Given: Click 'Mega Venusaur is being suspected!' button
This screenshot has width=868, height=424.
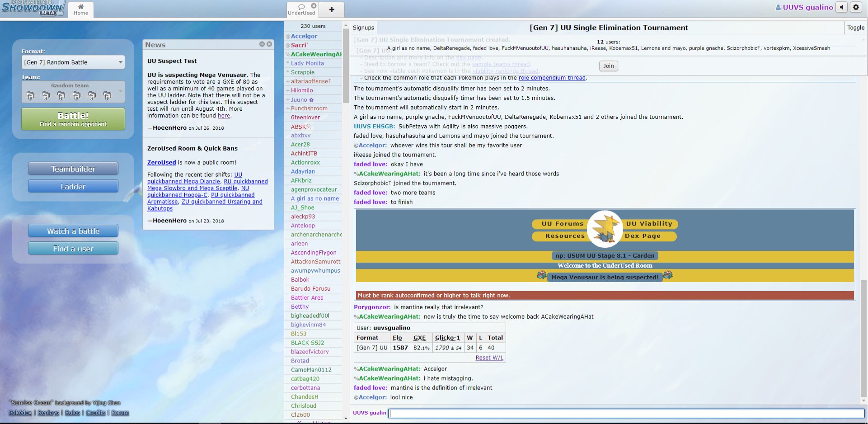Looking at the screenshot, I should point(605,277).
